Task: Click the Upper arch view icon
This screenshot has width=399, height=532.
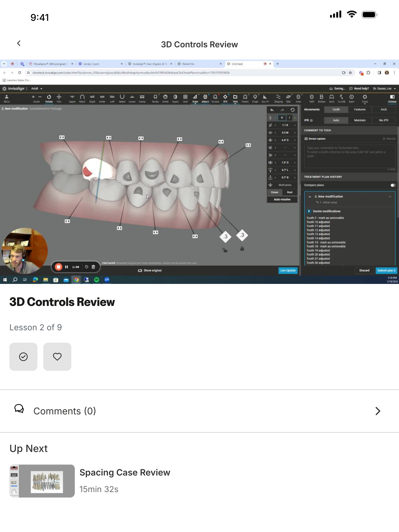Action: point(72,98)
